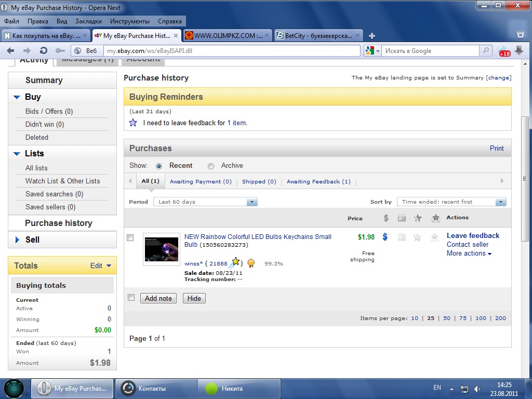Go forward with the browser forward arrow
Screen dimensions: 532x399
pyautogui.click(x=27, y=51)
